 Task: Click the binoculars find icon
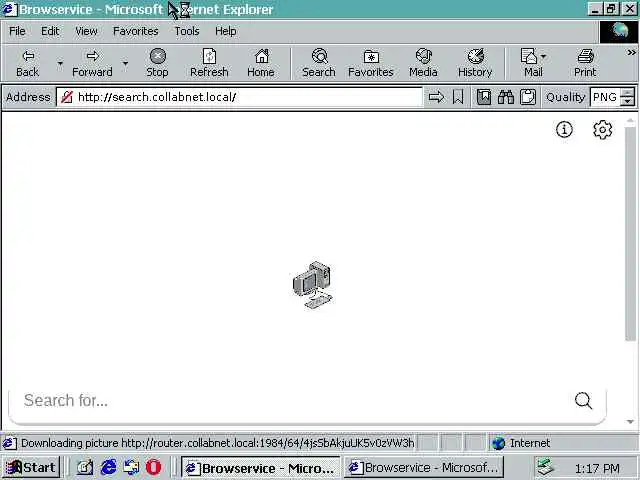point(506,97)
